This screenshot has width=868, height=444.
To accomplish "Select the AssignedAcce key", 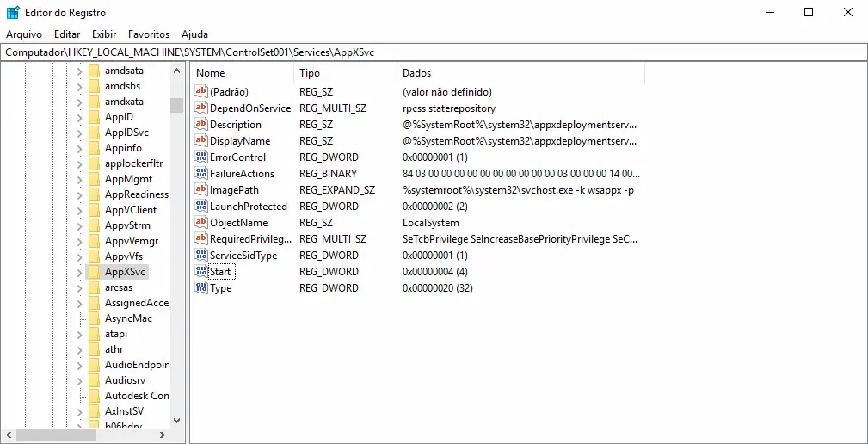I will tap(137, 303).
